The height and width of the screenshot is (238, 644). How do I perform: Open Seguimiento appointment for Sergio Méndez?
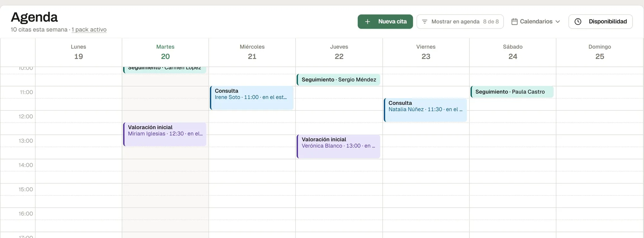point(338,80)
